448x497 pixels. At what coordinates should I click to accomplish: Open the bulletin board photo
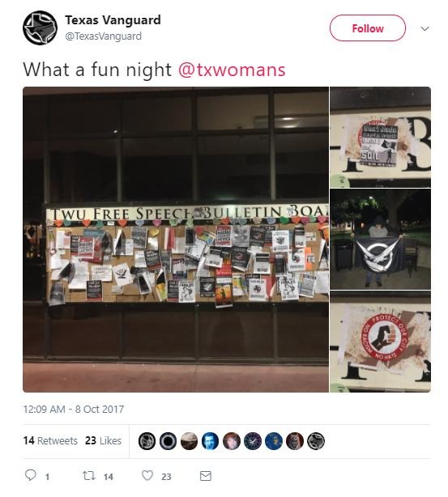176,240
